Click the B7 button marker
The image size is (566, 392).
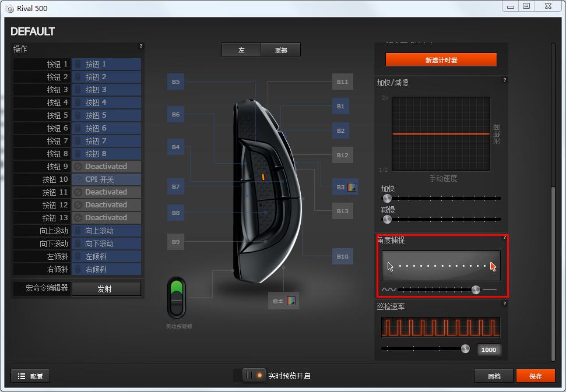(175, 187)
